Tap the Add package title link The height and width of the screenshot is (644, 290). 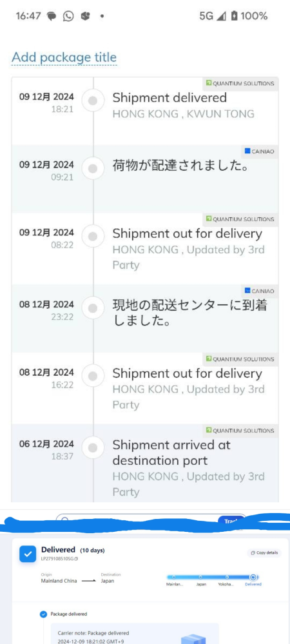pyautogui.click(x=64, y=57)
